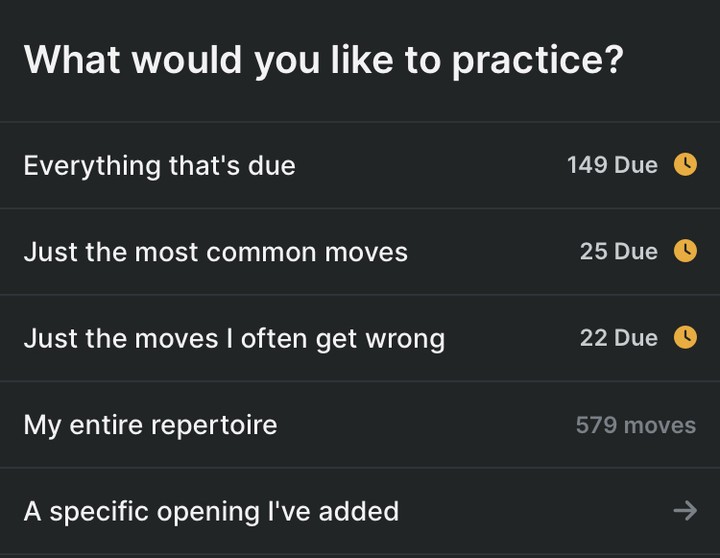Choose "Just the most common moves"
The image size is (720, 558).
[x=216, y=251]
